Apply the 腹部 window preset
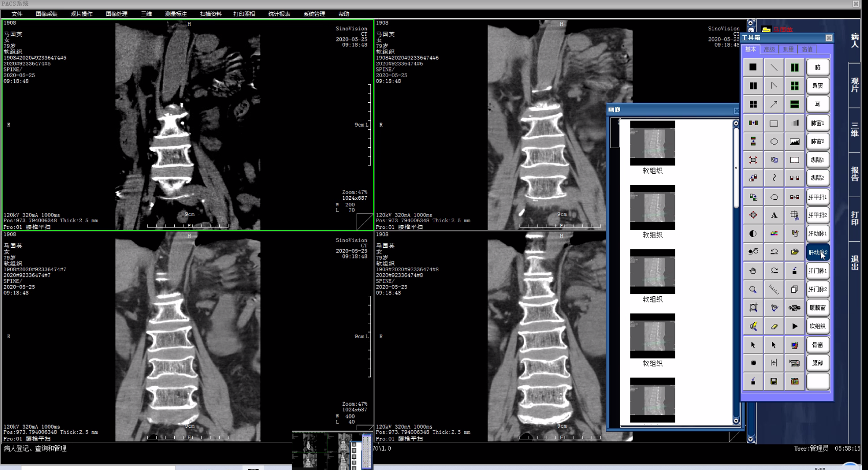Image resolution: width=868 pixels, height=470 pixels. pos(817,363)
